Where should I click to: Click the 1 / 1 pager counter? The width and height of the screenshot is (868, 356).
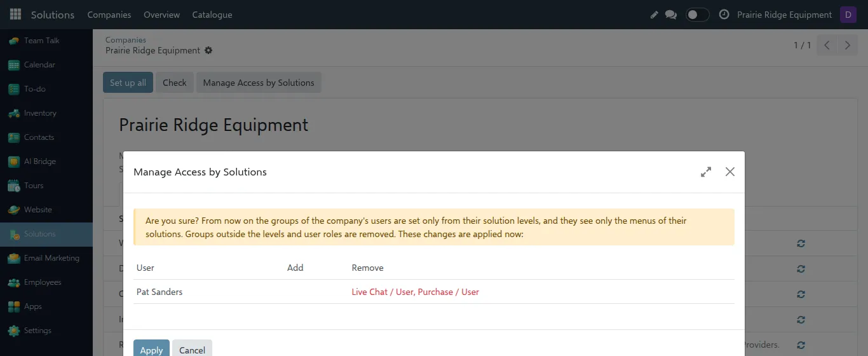(x=802, y=45)
